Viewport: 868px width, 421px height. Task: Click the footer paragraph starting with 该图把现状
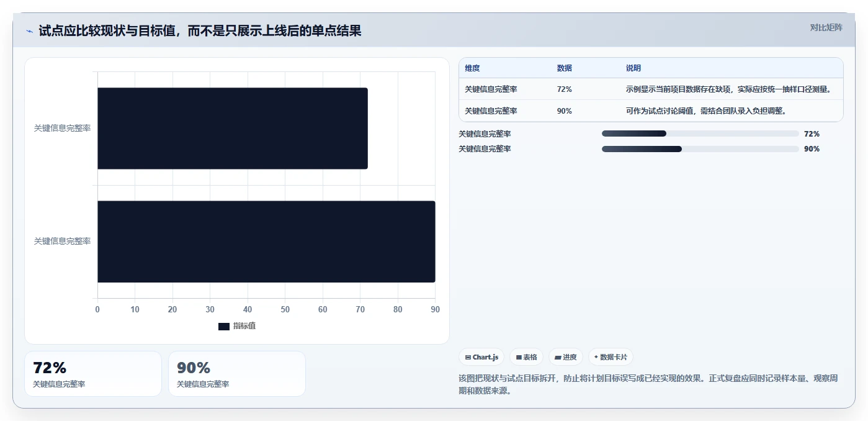click(x=648, y=384)
